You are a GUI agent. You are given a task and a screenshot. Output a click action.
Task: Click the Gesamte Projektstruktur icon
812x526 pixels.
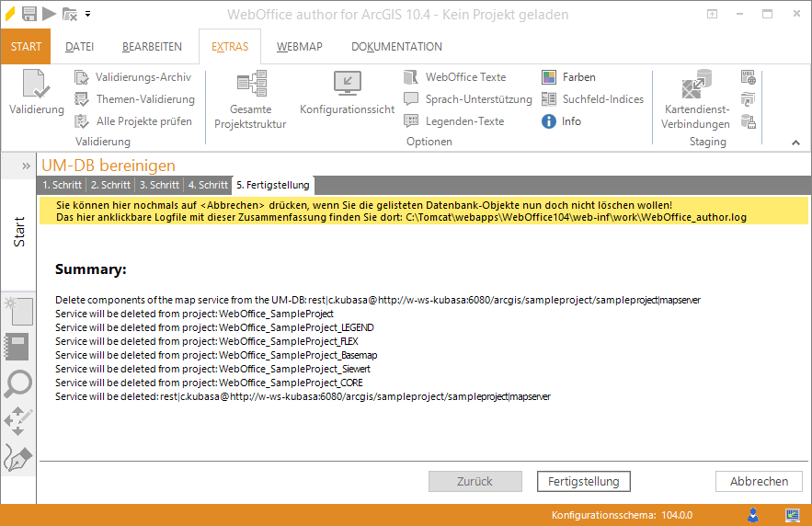click(x=252, y=84)
